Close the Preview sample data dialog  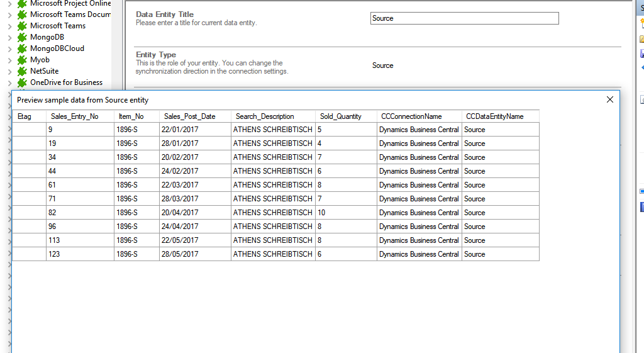click(x=609, y=99)
